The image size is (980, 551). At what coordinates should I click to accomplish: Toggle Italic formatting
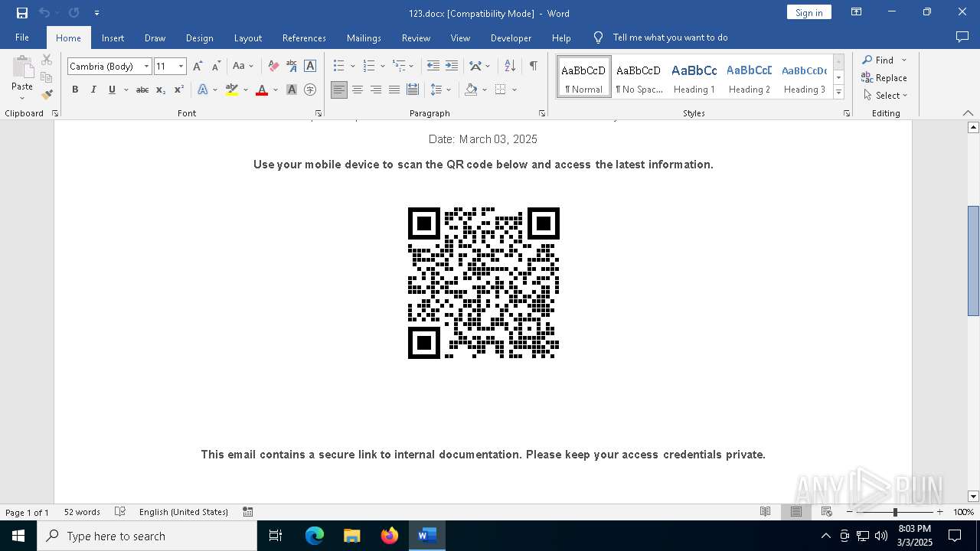coord(93,90)
